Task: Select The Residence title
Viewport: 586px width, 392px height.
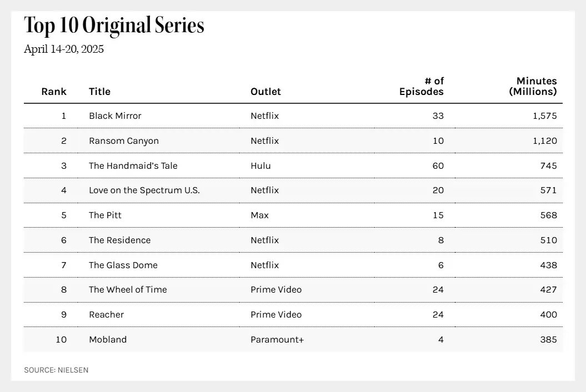Action: pyautogui.click(x=119, y=240)
